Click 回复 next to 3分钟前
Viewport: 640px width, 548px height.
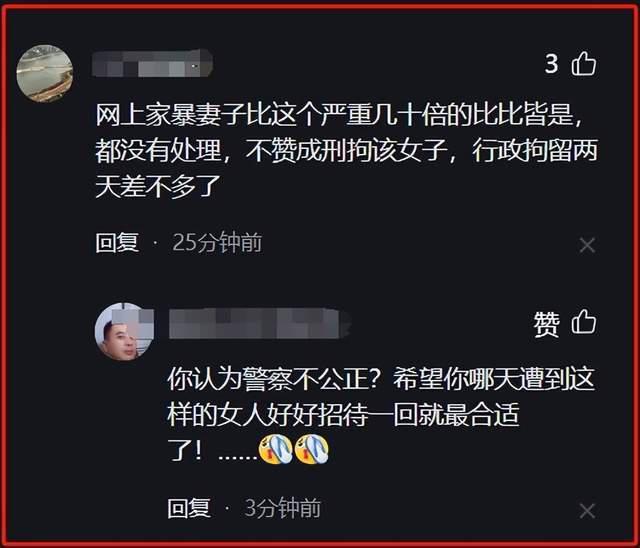189,508
